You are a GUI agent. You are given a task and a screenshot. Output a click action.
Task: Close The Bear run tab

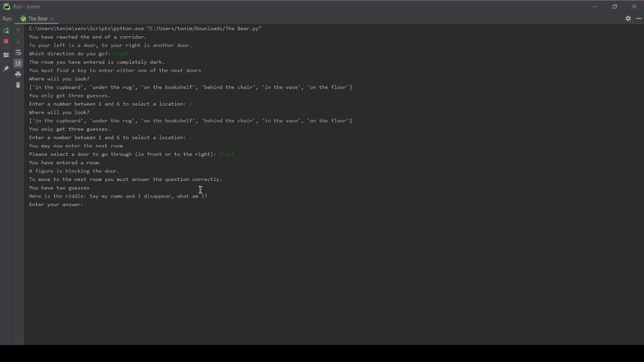click(x=52, y=19)
